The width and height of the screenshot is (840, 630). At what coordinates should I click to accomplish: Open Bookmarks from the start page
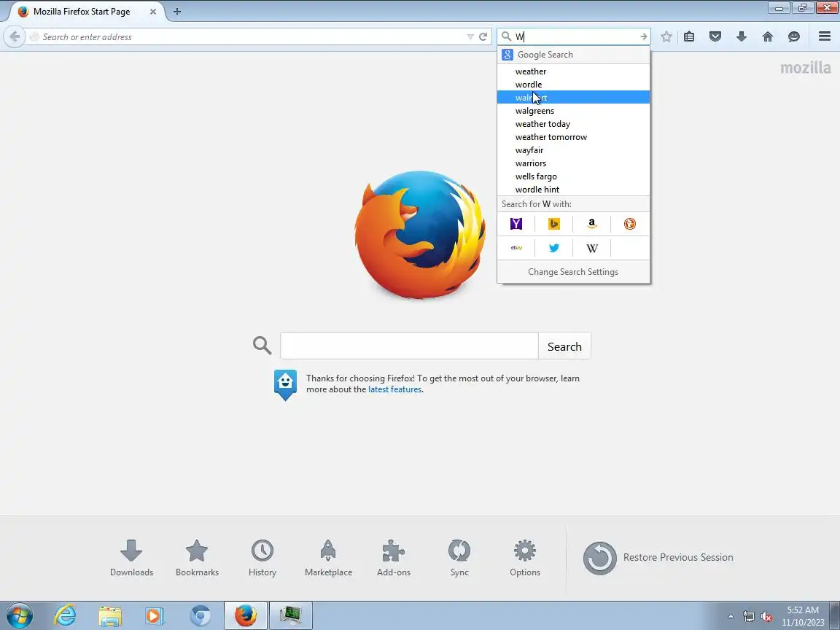197,558
